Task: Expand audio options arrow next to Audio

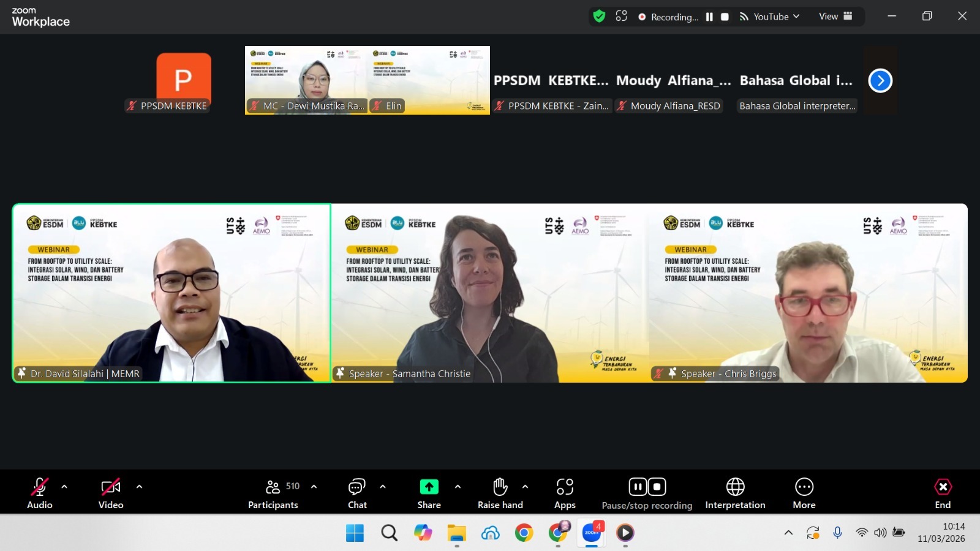Action: point(64,487)
